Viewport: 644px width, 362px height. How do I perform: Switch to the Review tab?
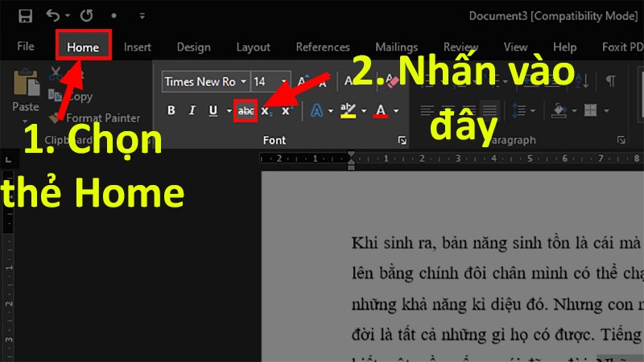460,47
